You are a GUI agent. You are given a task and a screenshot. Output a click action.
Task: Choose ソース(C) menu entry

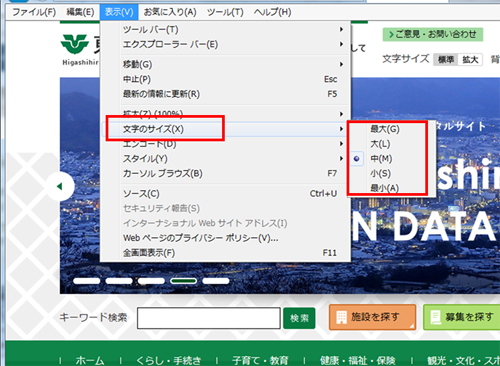(x=225, y=193)
